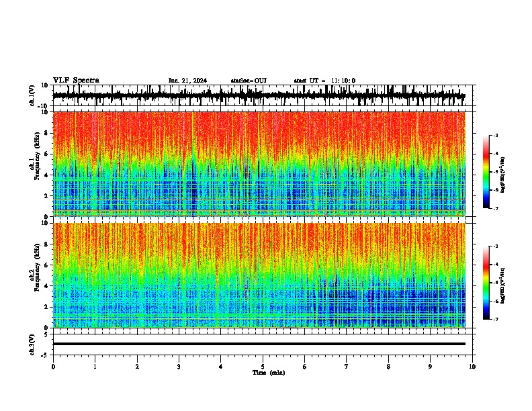532x411 pixels.
Task: Click the -7 label on ch.2 color scale
Action: point(495,320)
